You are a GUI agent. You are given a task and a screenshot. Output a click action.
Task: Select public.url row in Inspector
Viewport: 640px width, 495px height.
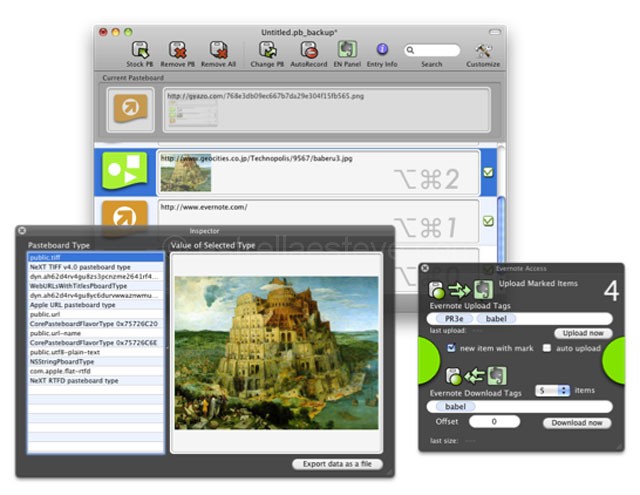(96, 314)
